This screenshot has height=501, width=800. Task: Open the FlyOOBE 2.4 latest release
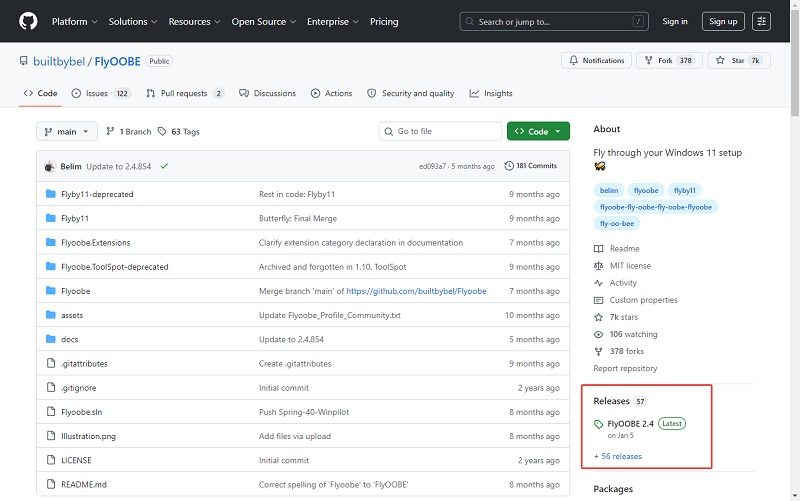(631, 424)
